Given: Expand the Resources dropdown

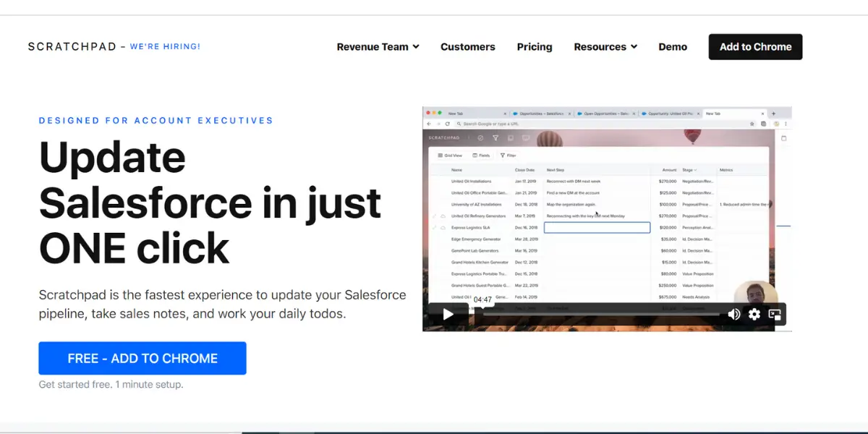Looking at the screenshot, I should [x=605, y=46].
